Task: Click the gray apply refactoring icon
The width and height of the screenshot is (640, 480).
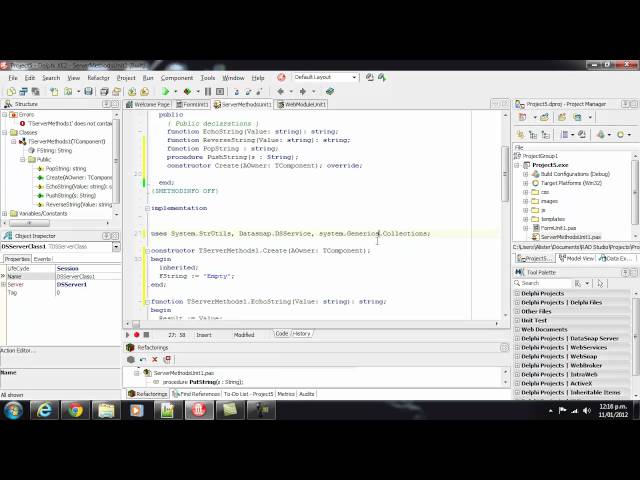Action: pos(131,360)
